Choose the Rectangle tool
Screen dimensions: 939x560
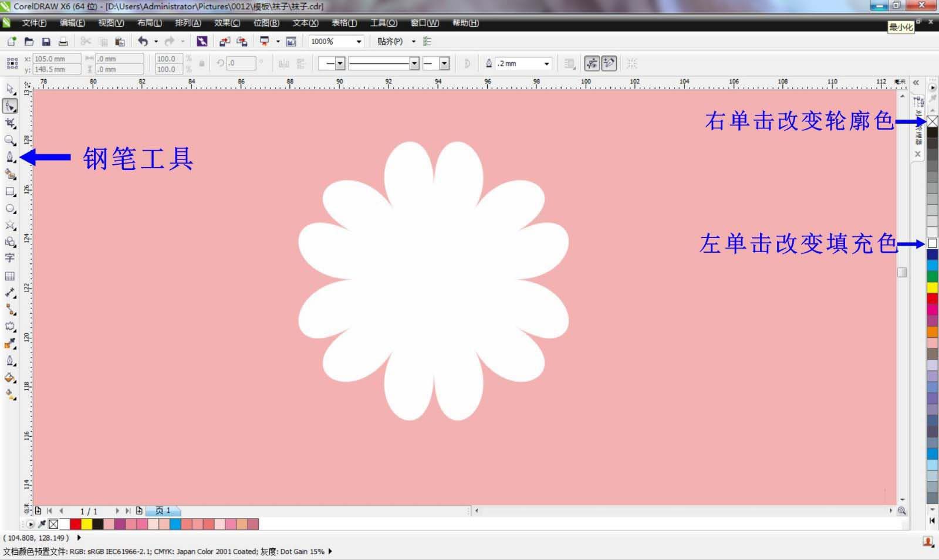(10, 192)
